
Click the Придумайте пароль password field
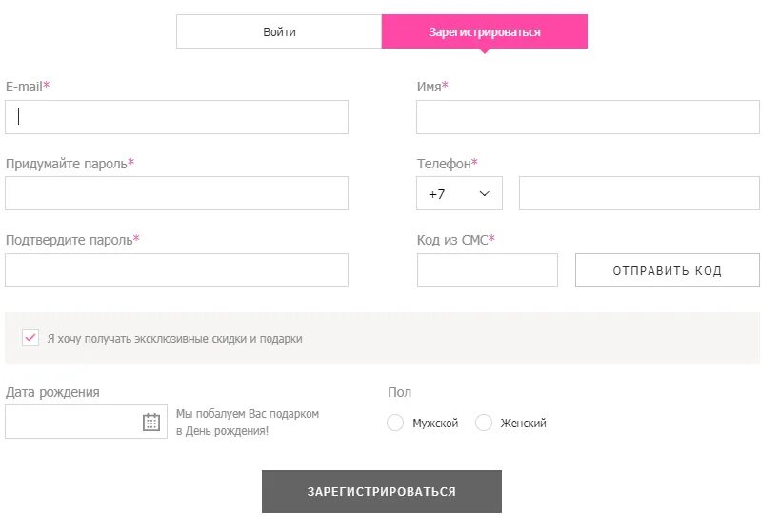(176, 193)
